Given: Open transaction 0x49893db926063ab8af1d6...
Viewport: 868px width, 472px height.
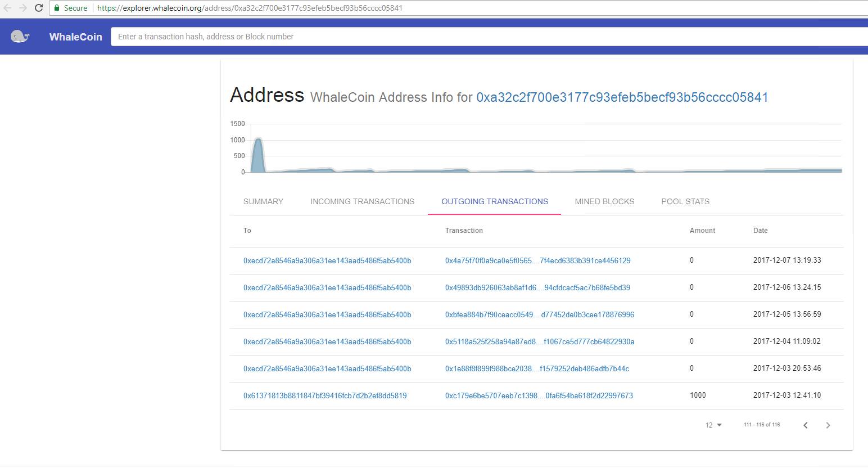Looking at the screenshot, I should (x=537, y=287).
